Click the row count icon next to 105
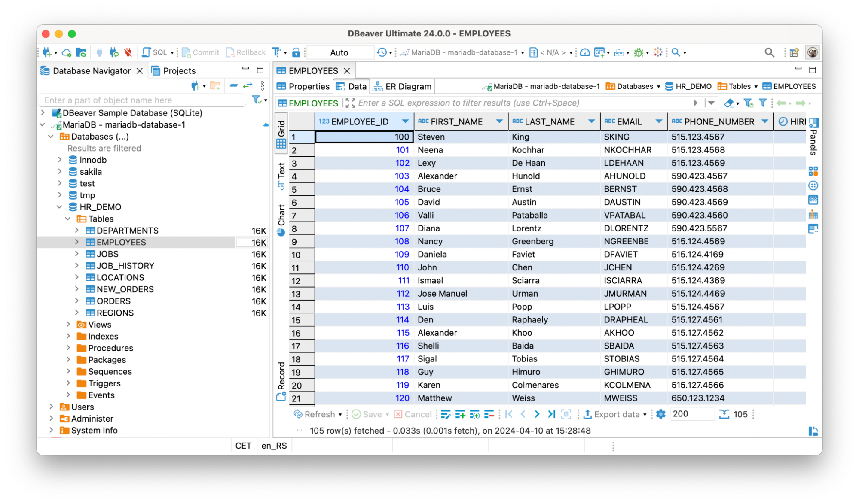859x504 pixels. [x=724, y=414]
